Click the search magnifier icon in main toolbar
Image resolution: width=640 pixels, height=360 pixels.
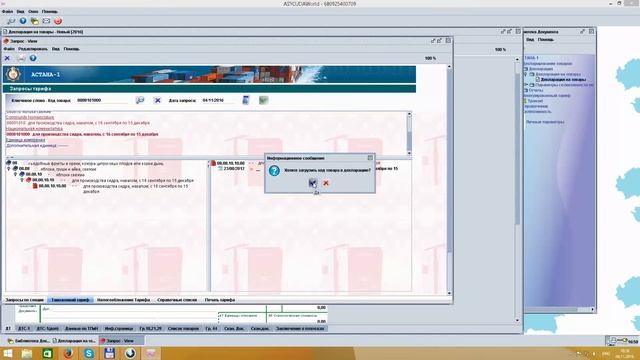[x=11, y=21]
